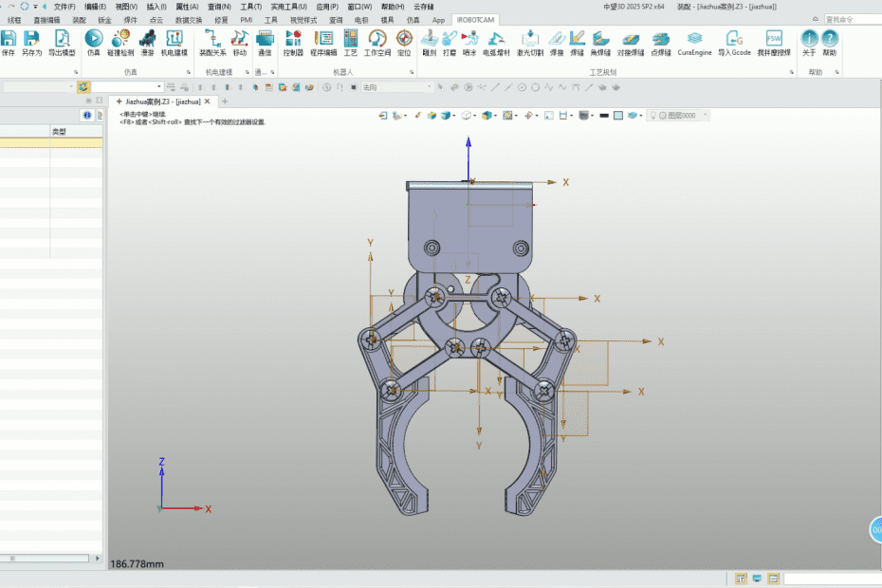The image size is (882, 588).
Task: Open the 法向 direction dropdown
Action: pyautogui.click(x=429, y=87)
